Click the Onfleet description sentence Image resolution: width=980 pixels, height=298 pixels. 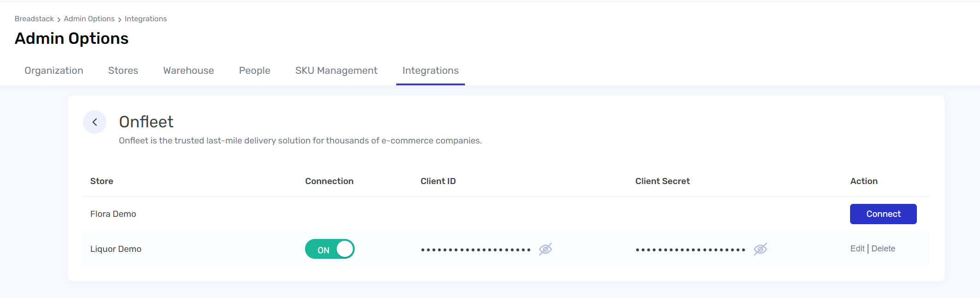pyautogui.click(x=300, y=141)
